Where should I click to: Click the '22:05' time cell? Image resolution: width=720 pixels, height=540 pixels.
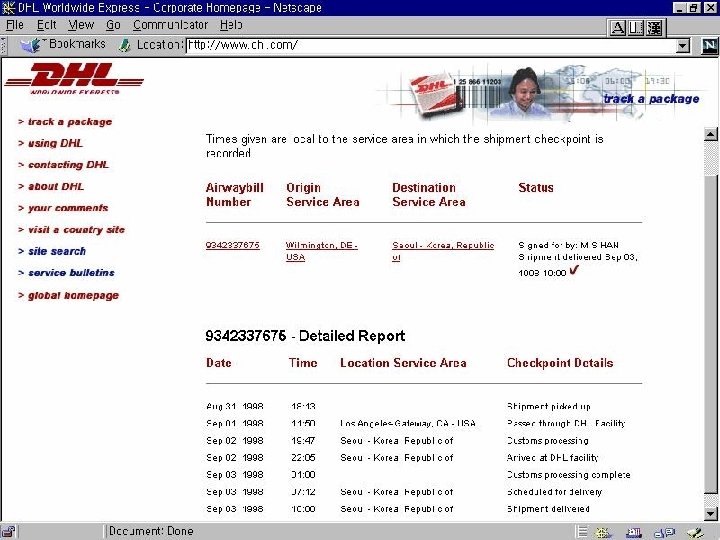click(x=303, y=458)
